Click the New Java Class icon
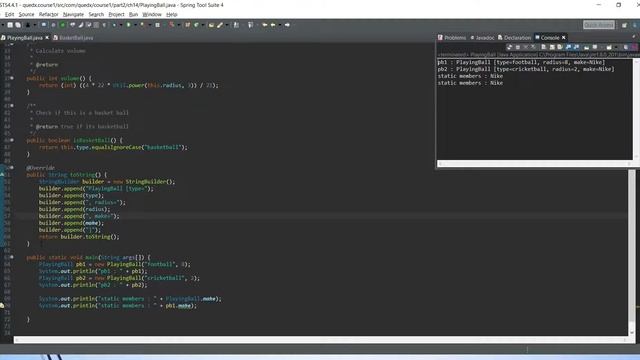Viewport: 640px width, 360px height. pos(196,25)
